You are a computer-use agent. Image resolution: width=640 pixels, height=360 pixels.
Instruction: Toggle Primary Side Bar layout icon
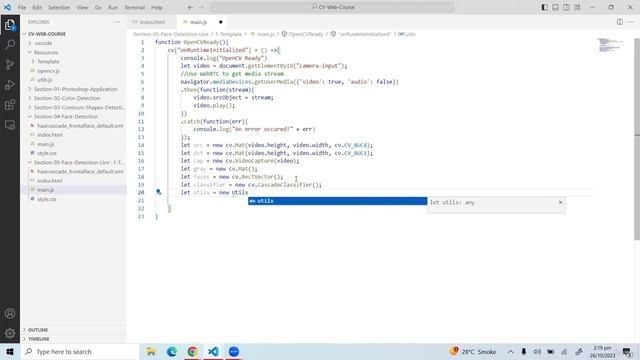coord(544,7)
